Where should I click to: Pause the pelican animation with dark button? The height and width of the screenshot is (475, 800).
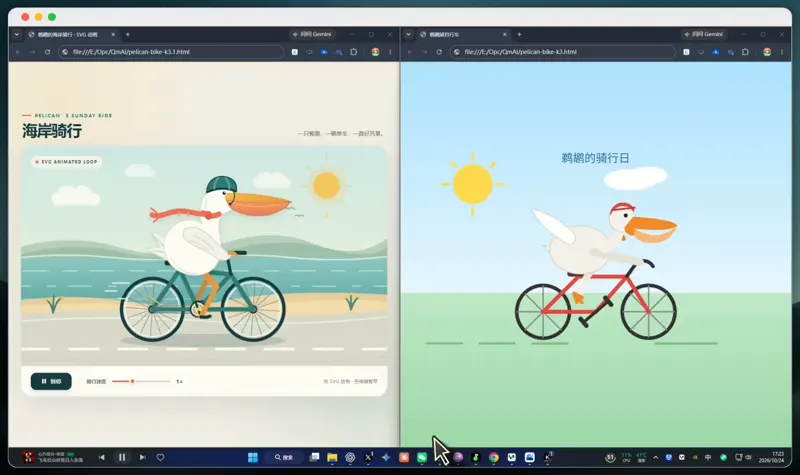(51, 381)
